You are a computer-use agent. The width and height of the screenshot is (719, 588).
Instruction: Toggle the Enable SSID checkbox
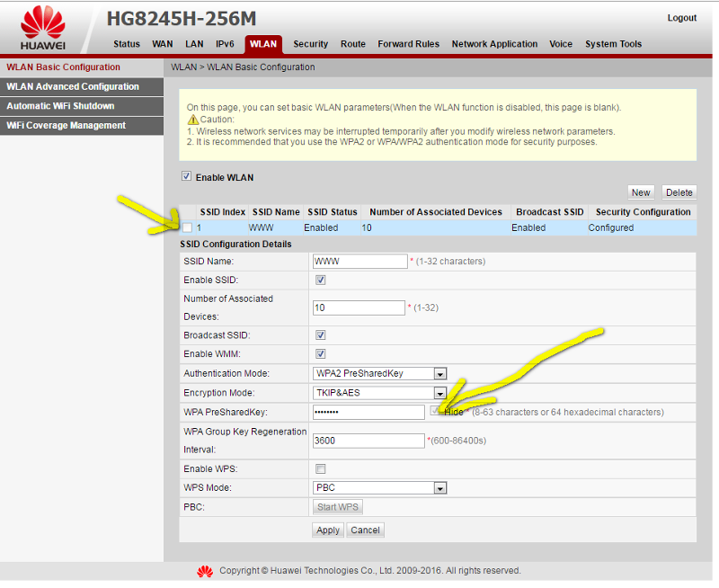(x=321, y=280)
